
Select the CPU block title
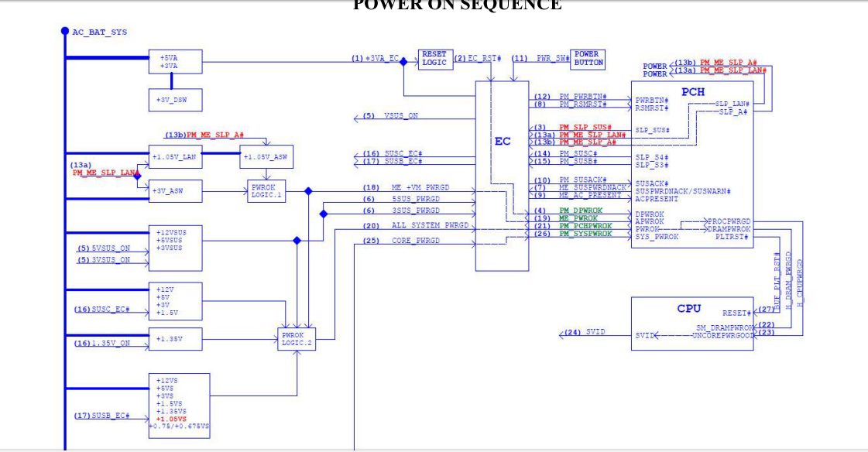(688, 308)
